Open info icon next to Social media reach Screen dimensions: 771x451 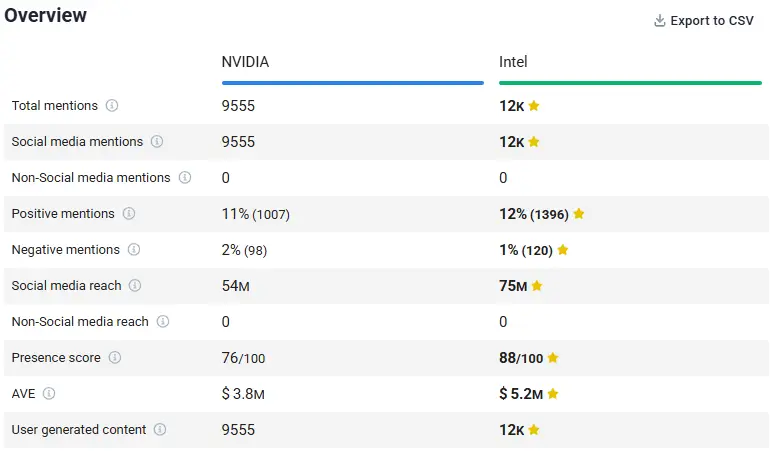click(135, 285)
